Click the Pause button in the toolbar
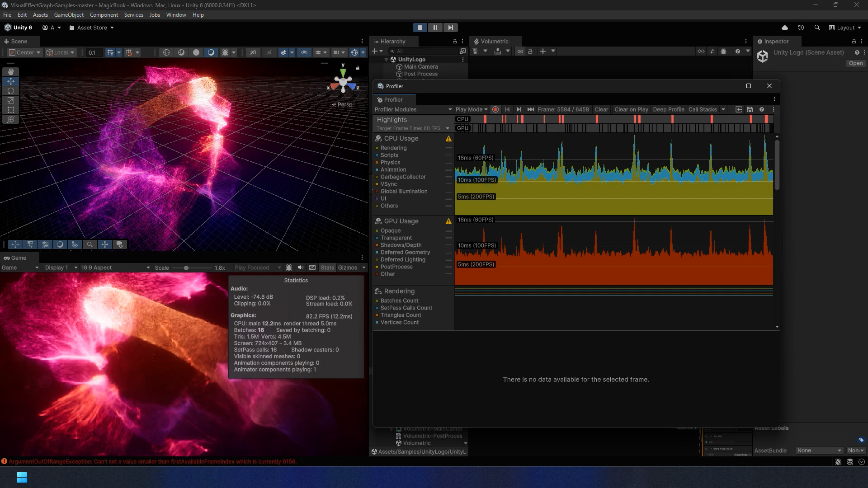Screen dimensions: 868x488 pyautogui.click(x=435, y=28)
